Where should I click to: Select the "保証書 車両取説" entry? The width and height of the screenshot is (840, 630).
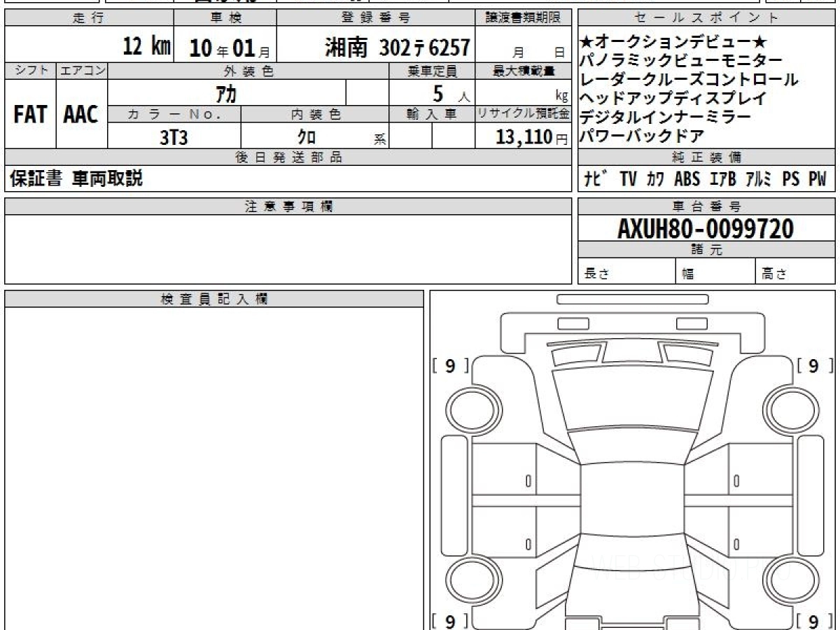coord(76,179)
